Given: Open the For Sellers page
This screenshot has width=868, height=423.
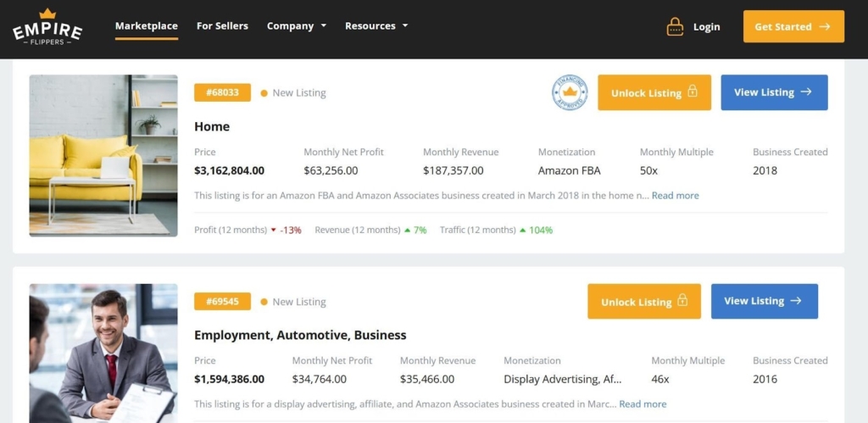Looking at the screenshot, I should 222,26.
